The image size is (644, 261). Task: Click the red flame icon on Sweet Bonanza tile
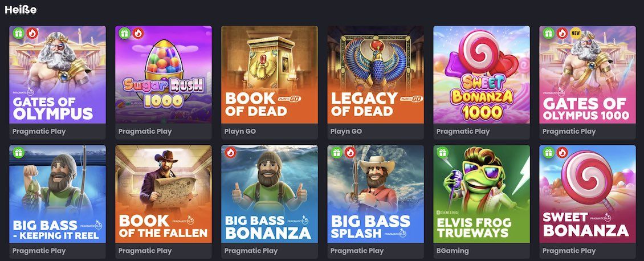tap(563, 153)
